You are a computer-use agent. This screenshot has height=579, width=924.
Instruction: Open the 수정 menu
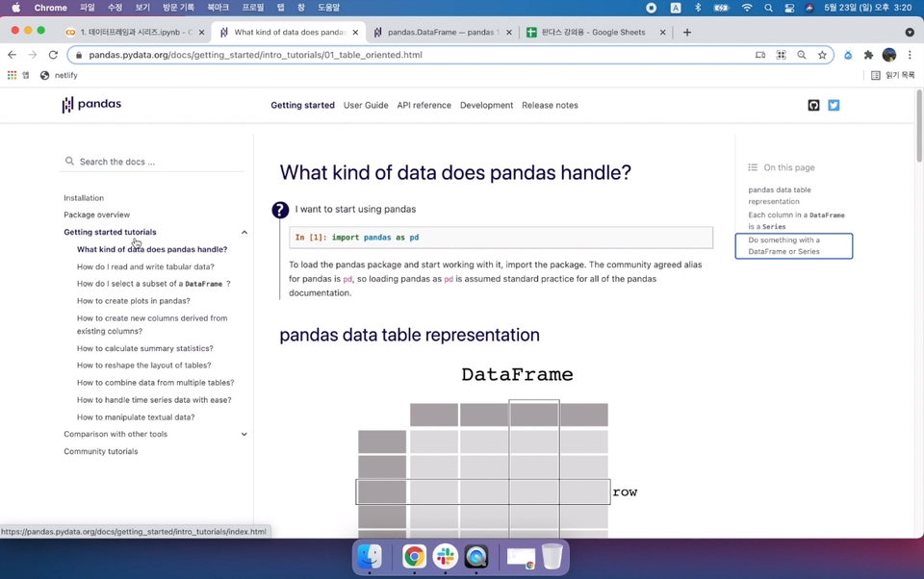tap(115, 8)
